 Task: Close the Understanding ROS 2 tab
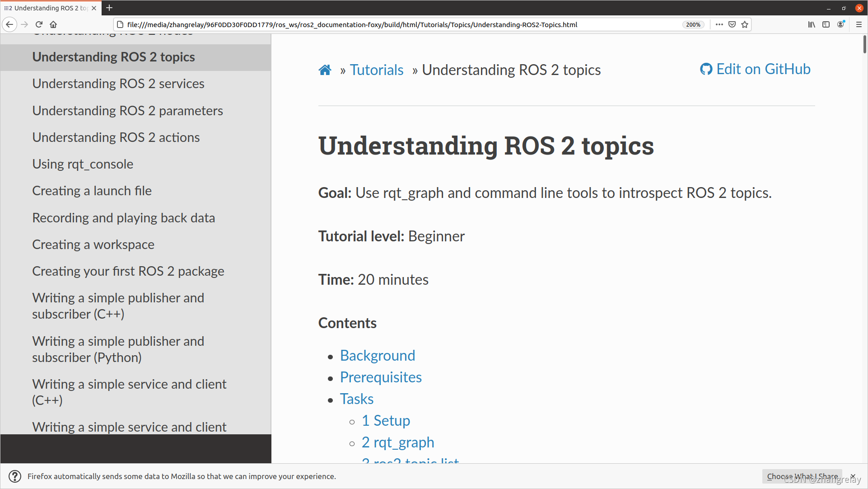pyautogui.click(x=94, y=8)
